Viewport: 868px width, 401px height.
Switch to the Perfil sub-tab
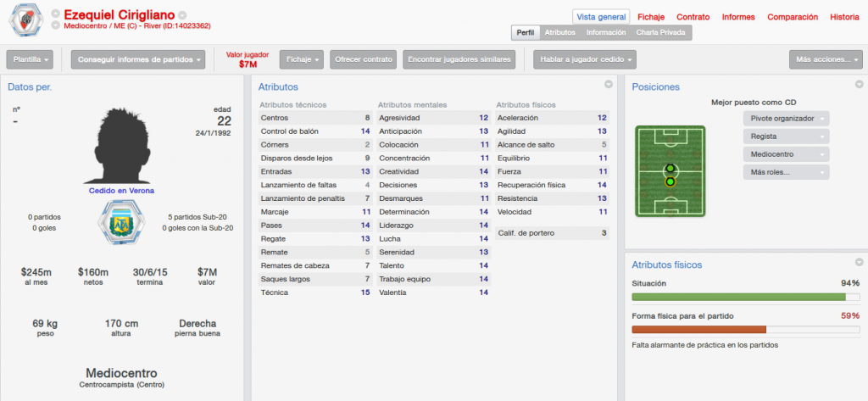[526, 33]
